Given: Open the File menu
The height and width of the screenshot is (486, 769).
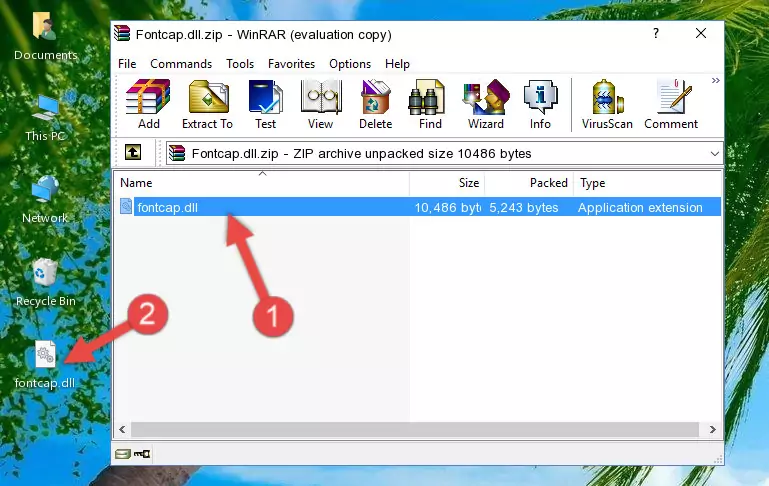Looking at the screenshot, I should pos(127,64).
